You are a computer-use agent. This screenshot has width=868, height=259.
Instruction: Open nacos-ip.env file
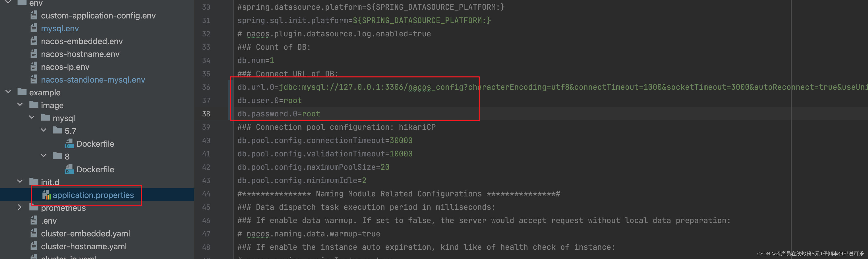pos(65,67)
